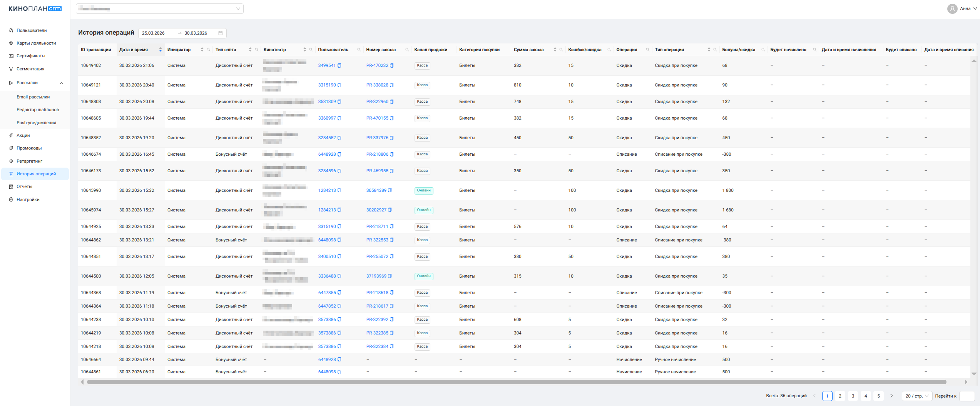Click the horizontal table scrollbar
980x406 pixels.
click(x=516, y=382)
